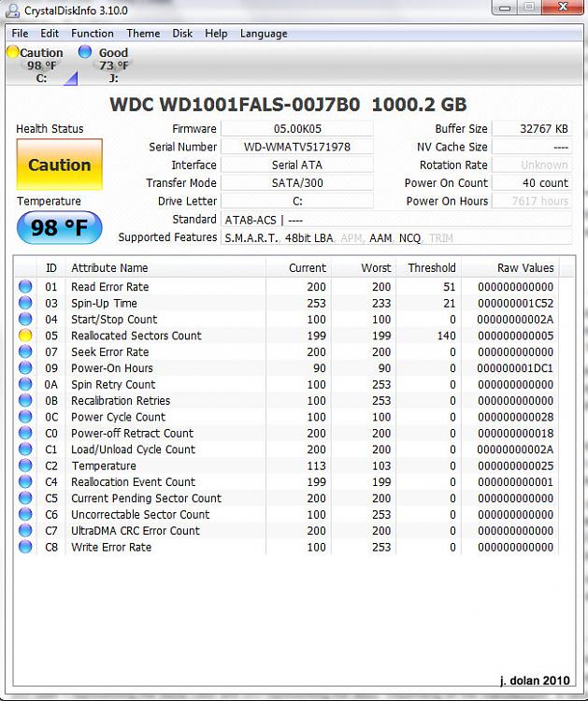Click status icon for Spin Retry Count
588x701 pixels.
coord(25,384)
